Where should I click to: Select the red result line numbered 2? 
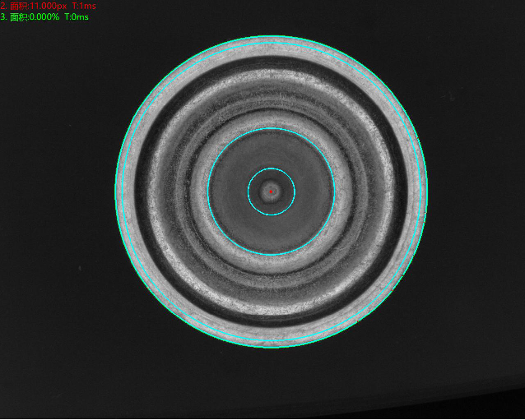point(48,6)
